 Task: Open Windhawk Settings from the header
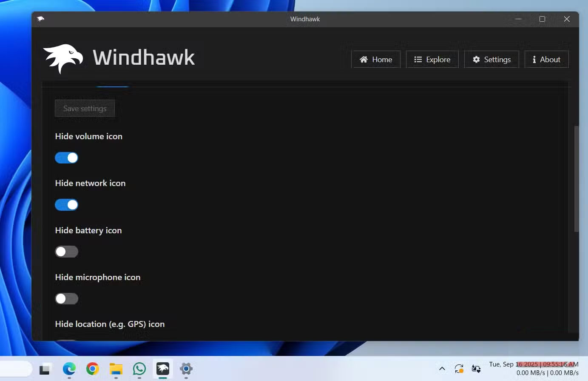coord(491,60)
